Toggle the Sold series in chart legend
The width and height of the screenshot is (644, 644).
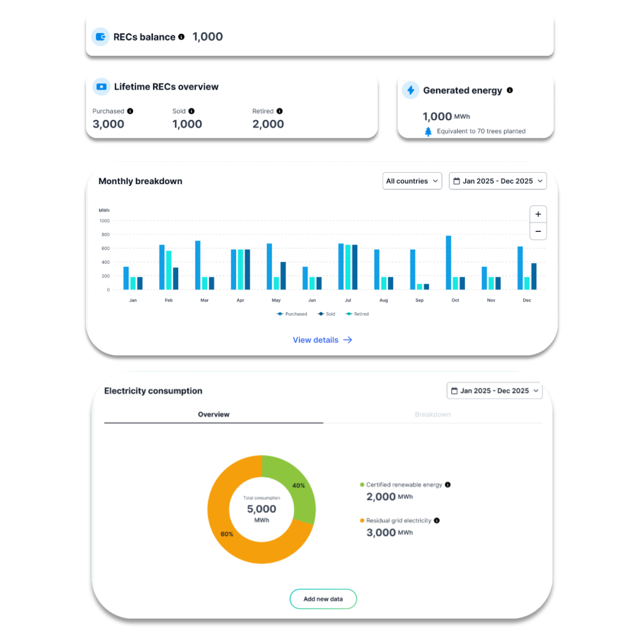(326, 314)
